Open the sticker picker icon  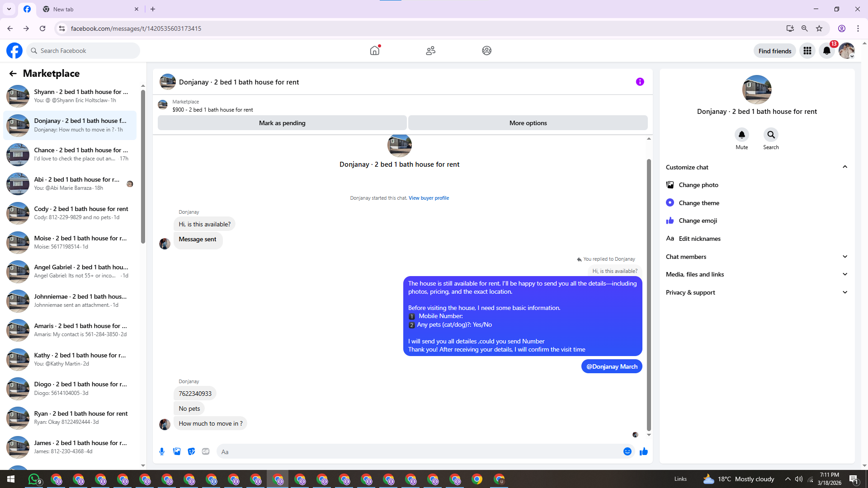point(191,451)
